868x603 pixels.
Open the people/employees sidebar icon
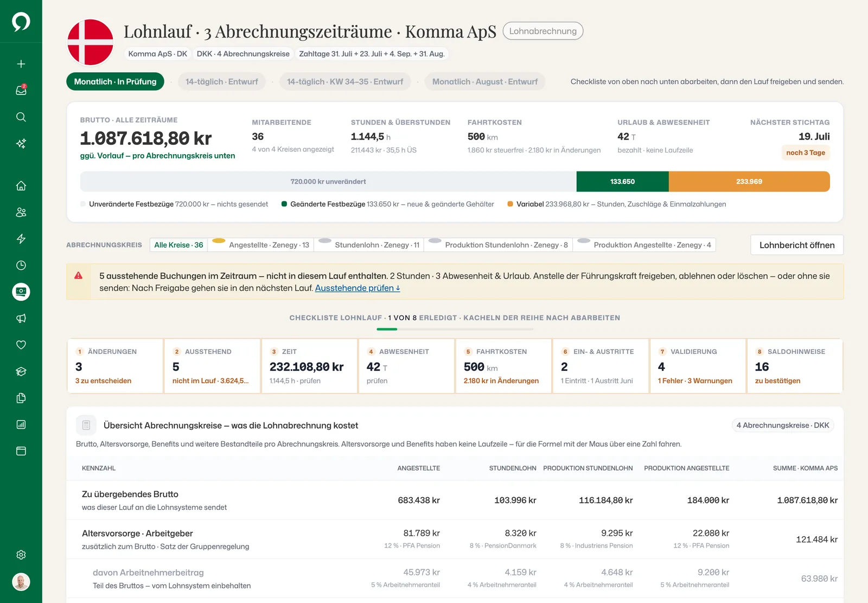(21, 212)
